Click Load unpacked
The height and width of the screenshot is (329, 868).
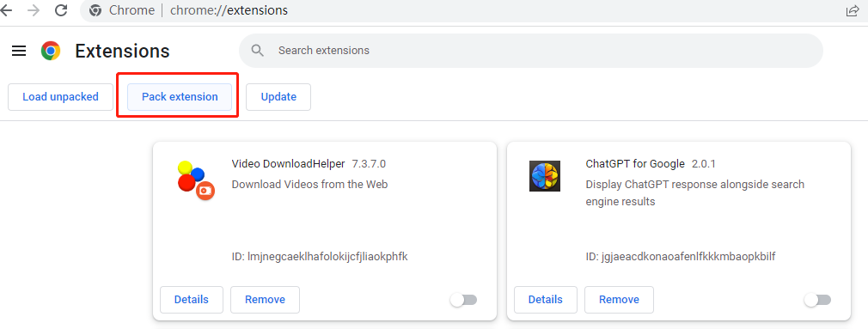tap(60, 97)
